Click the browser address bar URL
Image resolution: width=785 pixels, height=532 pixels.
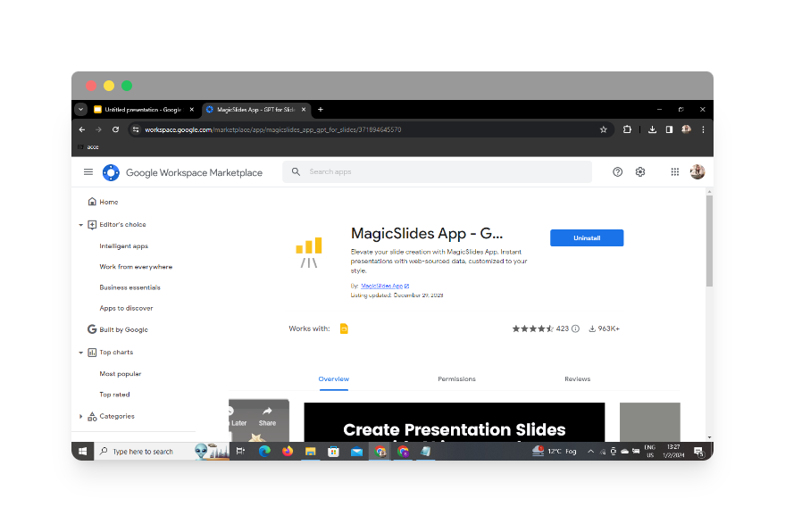[273, 129]
